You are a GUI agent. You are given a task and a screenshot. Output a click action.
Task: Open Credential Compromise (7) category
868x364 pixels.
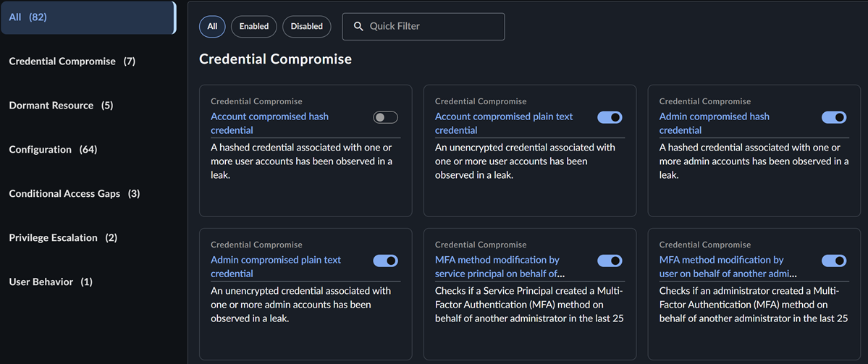coord(72,62)
